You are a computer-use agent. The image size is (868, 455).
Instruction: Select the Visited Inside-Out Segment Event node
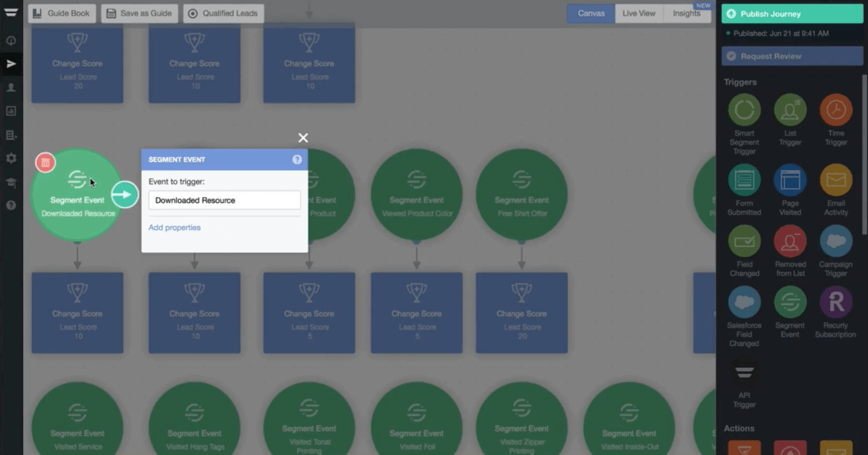click(629, 418)
